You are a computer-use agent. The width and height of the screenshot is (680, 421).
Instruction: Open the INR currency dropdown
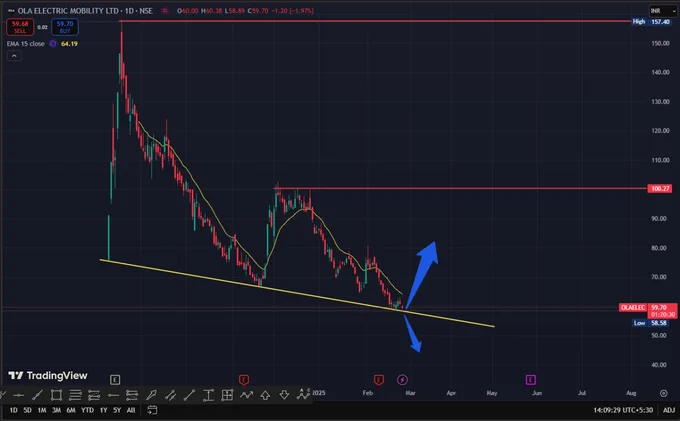(x=663, y=11)
